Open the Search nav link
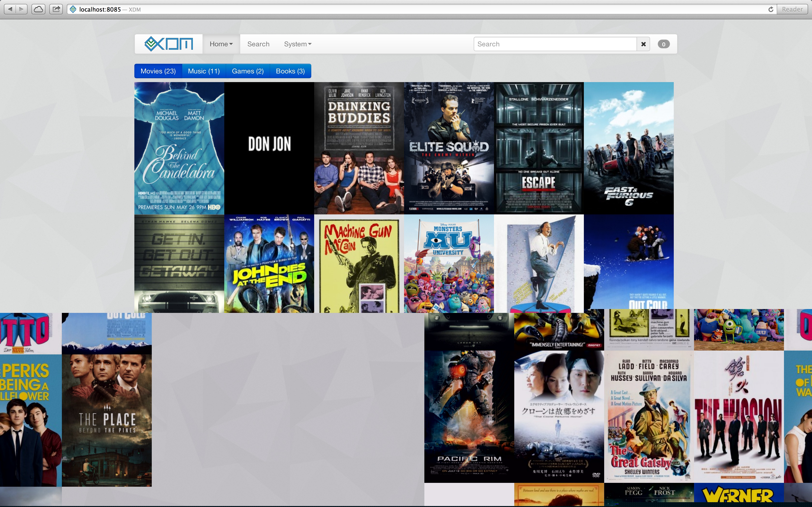 pyautogui.click(x=258, y=44)
